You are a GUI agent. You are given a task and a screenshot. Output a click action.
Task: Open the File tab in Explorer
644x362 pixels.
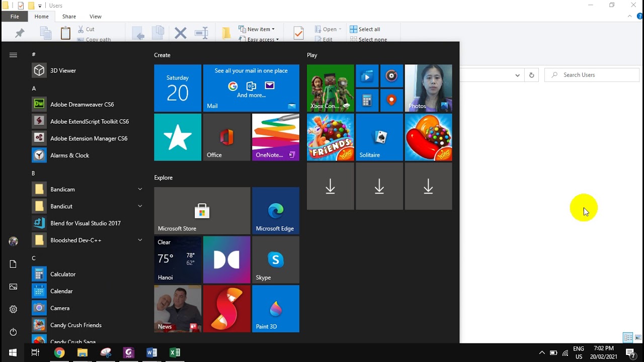[x=15, y=17]
